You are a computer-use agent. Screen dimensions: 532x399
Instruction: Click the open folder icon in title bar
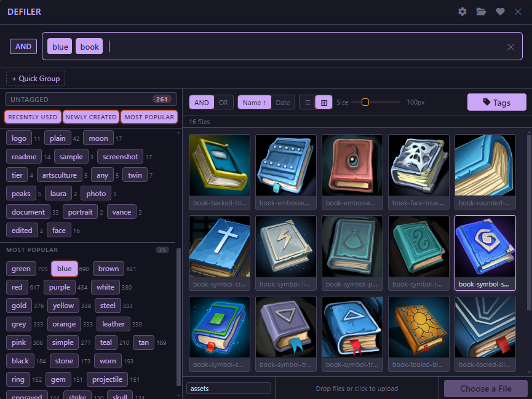pyautogui.click(x=481, y=12)
